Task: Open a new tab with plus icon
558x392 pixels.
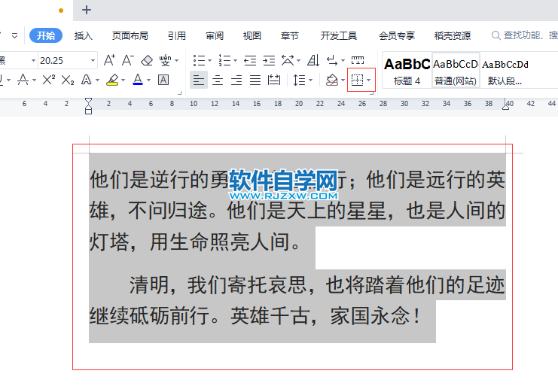Action: pyautogui.click(x=87, y=10)
